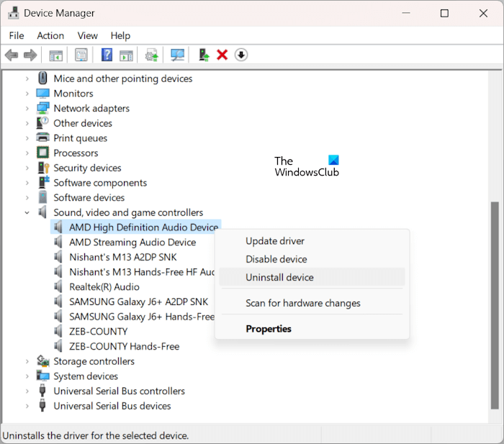This screenshot has height=444, width=504.
Task: Expand the Security devices node
Action: tap(27, 168)
